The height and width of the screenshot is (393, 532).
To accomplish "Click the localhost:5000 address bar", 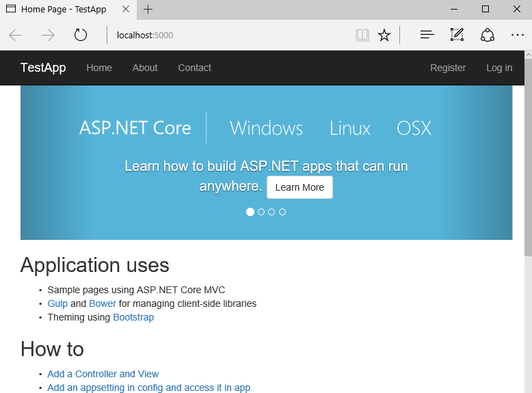I will click(x=230, y=36).
